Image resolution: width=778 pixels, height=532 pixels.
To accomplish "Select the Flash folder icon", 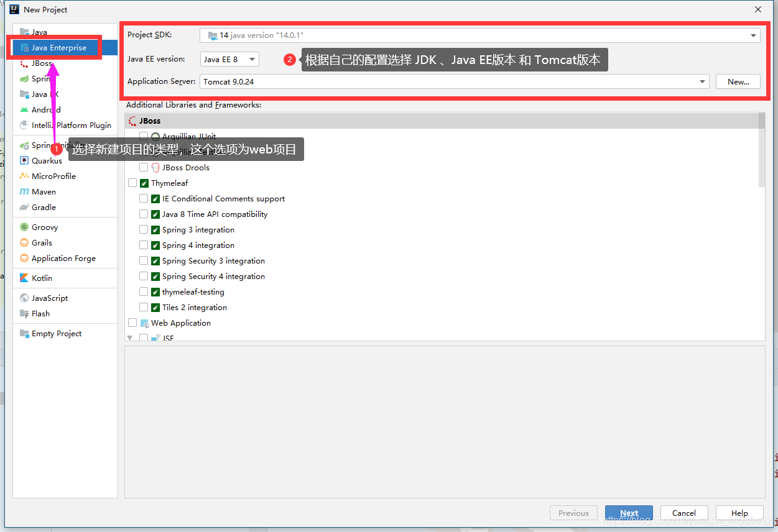I will pos(24,314).
